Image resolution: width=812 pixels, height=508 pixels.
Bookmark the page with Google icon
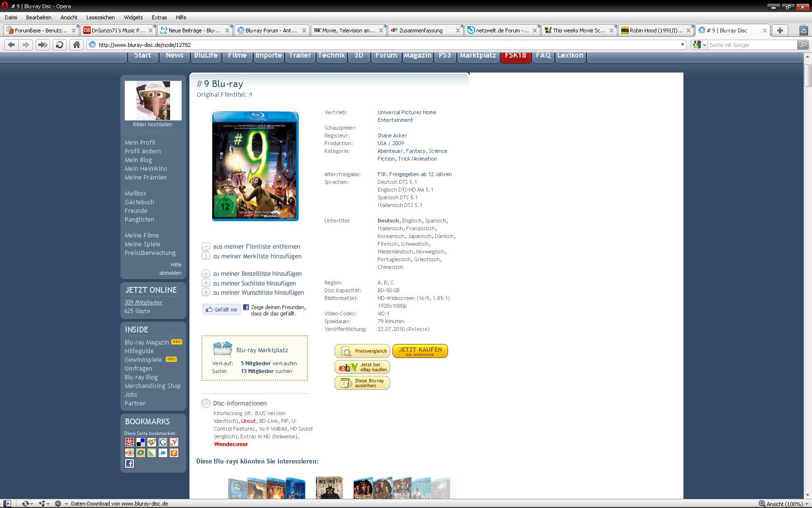[163, 442]
